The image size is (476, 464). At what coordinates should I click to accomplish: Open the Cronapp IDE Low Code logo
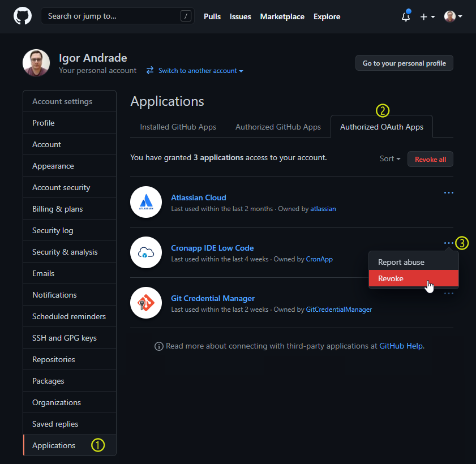[146, 252]
